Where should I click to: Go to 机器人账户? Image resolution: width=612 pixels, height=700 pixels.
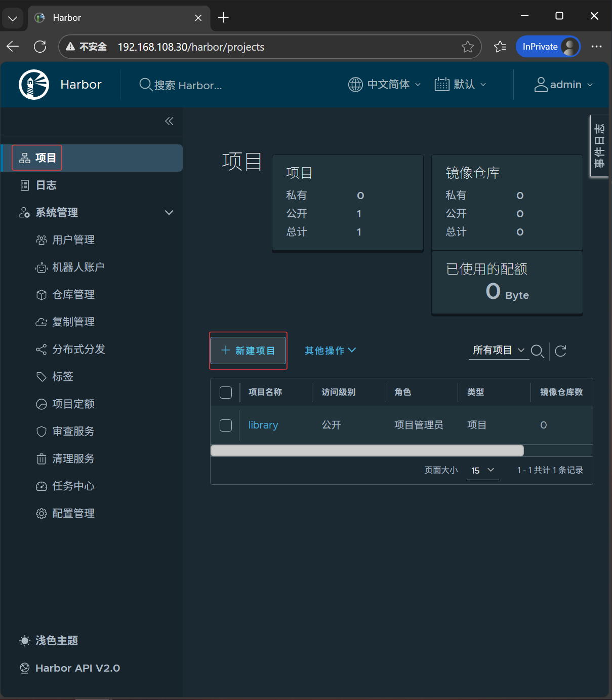[x=78, y=267]
